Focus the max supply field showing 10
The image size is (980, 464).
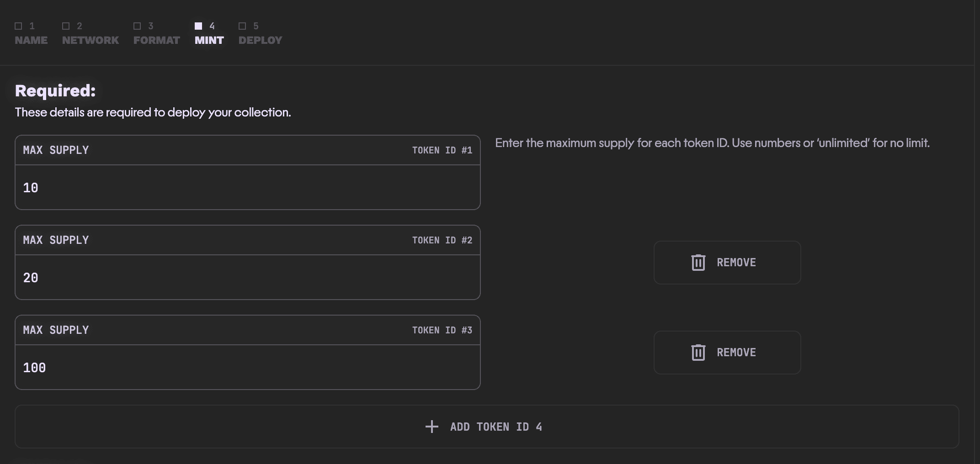click(247, 188)
